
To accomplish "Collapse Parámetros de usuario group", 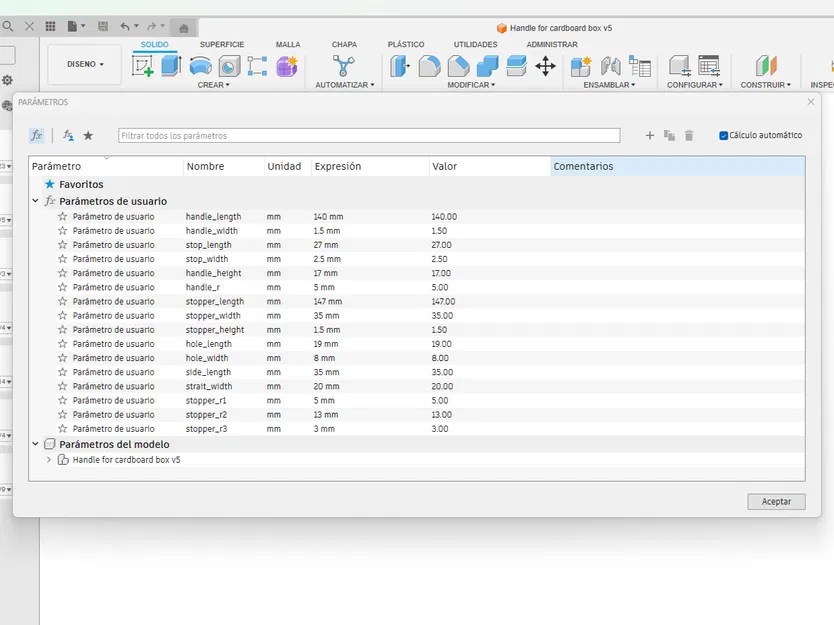I will [x=35, y=201].
